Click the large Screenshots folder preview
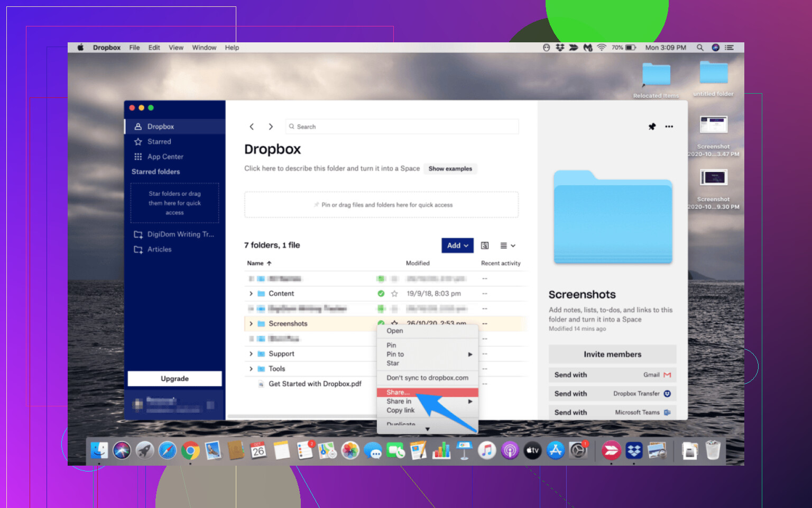Viewport: 812px width, 508px height. (x=613, y=217)
